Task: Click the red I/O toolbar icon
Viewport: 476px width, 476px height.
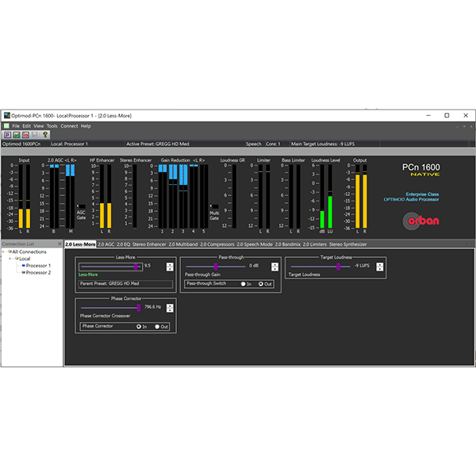Action: pyautogui.click(x=25, y=135)
